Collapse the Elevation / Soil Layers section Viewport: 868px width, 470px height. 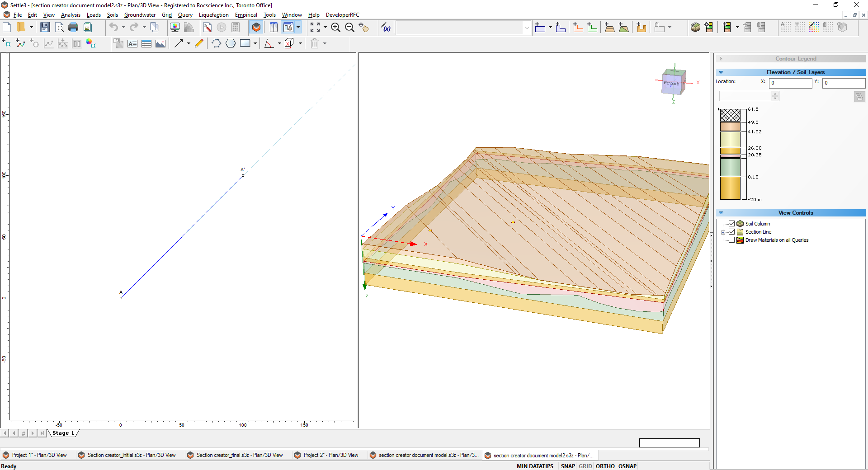[721, 72]
